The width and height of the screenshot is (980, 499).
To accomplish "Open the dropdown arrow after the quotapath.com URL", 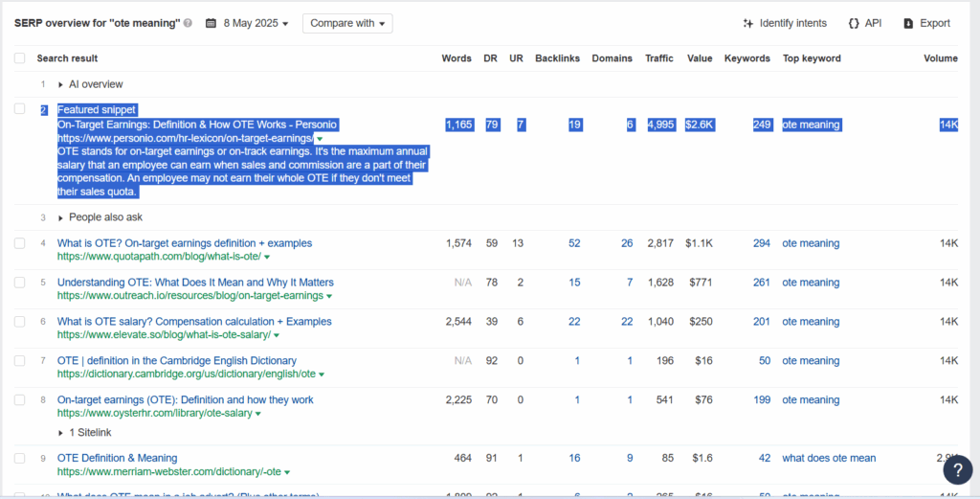I will pyautogui.click(x=267, y=257).
